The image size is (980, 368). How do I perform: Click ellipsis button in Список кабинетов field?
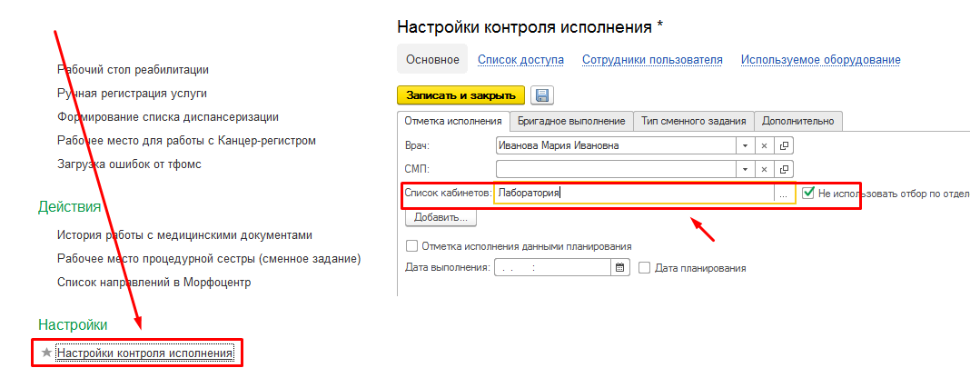coord(784,193)
